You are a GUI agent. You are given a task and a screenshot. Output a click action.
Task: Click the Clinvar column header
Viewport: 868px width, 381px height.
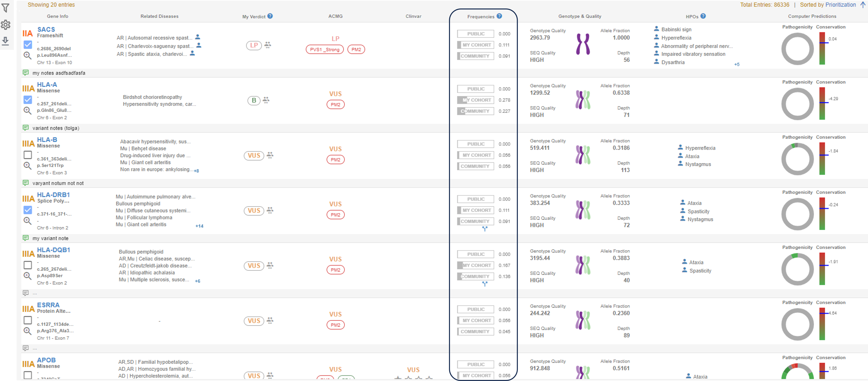click(413, 16)
